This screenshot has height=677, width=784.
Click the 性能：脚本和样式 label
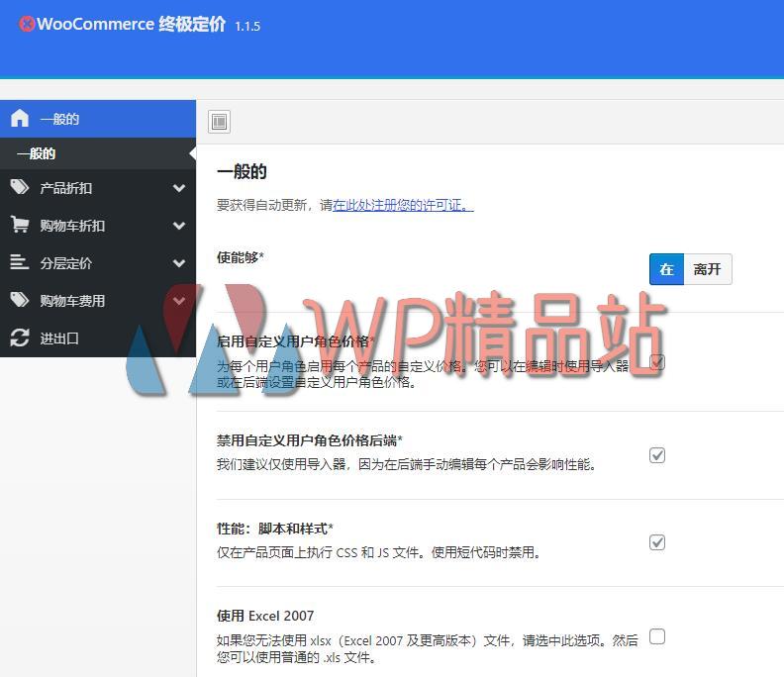click(x=275, y=529)
